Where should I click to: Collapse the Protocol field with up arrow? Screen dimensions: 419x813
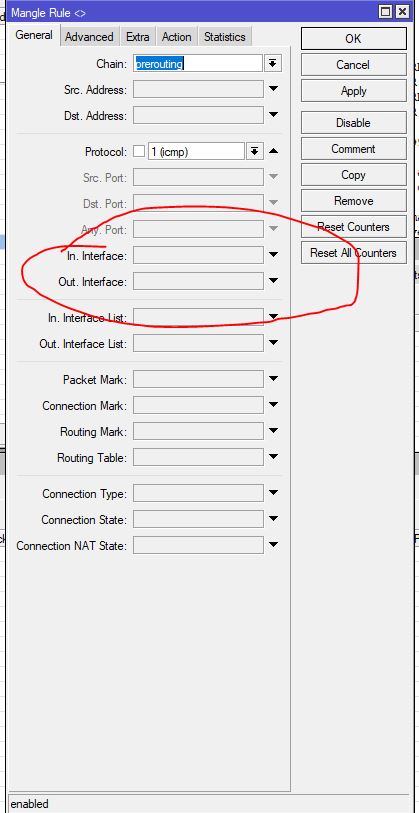click(x=273, y=151)
